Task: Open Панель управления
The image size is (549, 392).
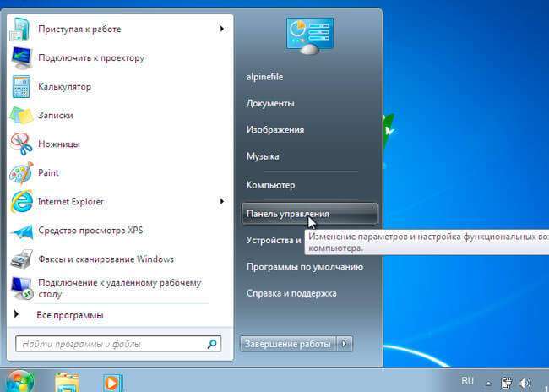Action: [309, 214]
